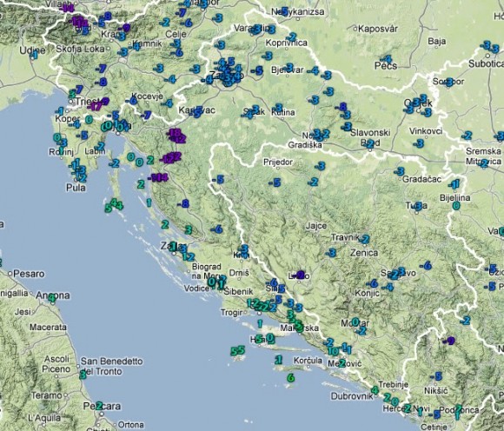
Task: Click the purple -9 marker north of Nikšić
Action: click(x=449, y=341)
